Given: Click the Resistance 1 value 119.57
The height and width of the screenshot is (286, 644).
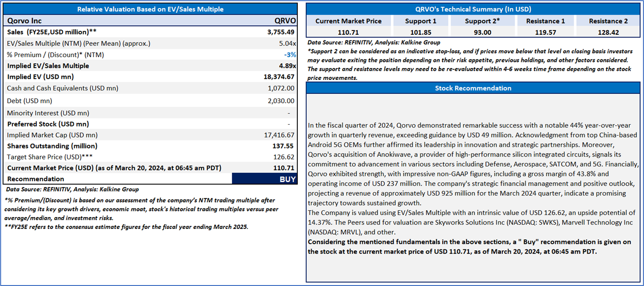Looking at the screenshot, I should (546, 32).
